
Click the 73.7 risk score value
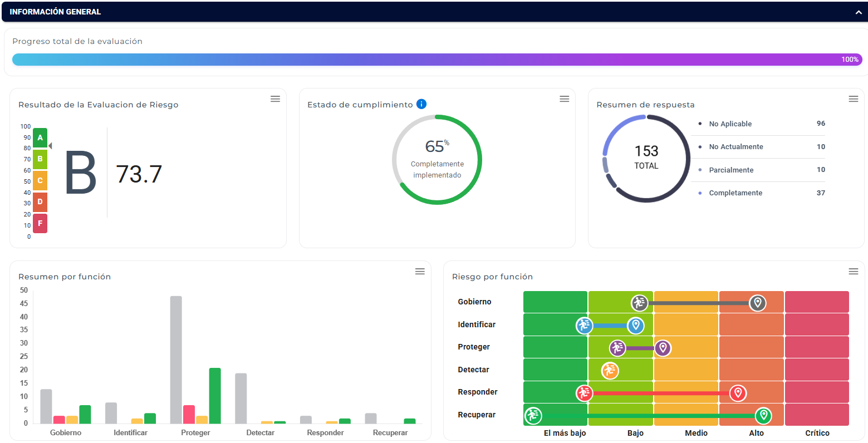pos(139,174)
